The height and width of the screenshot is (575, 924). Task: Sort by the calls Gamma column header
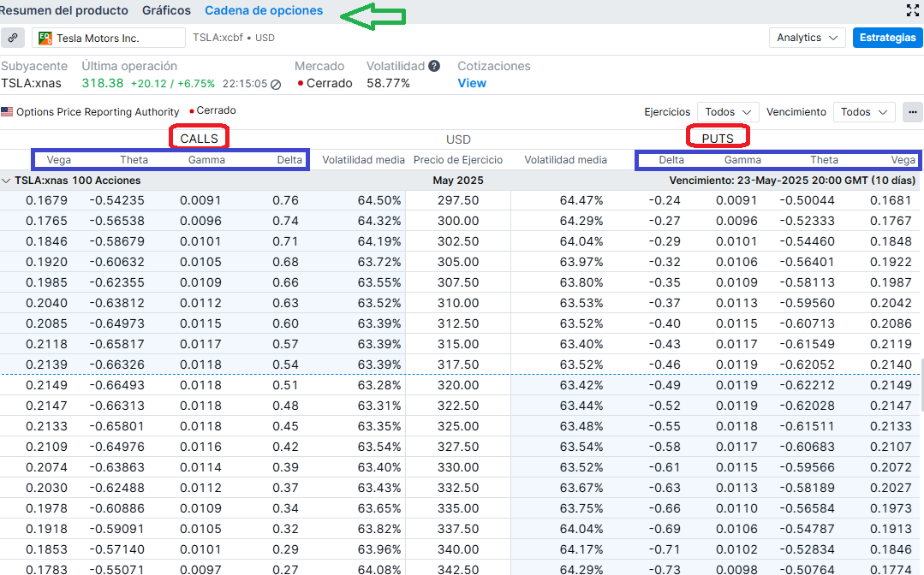tap(206, 160)
